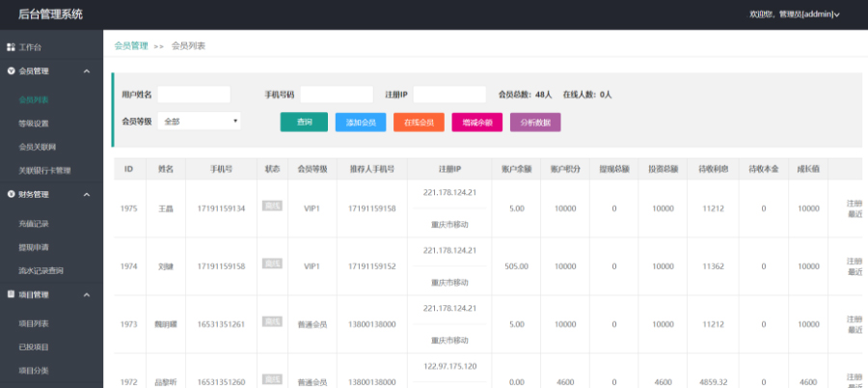The height and width of the screenshot is (388, 868).
Task: Click the status badge in row 1973
Action: point(272,321)
